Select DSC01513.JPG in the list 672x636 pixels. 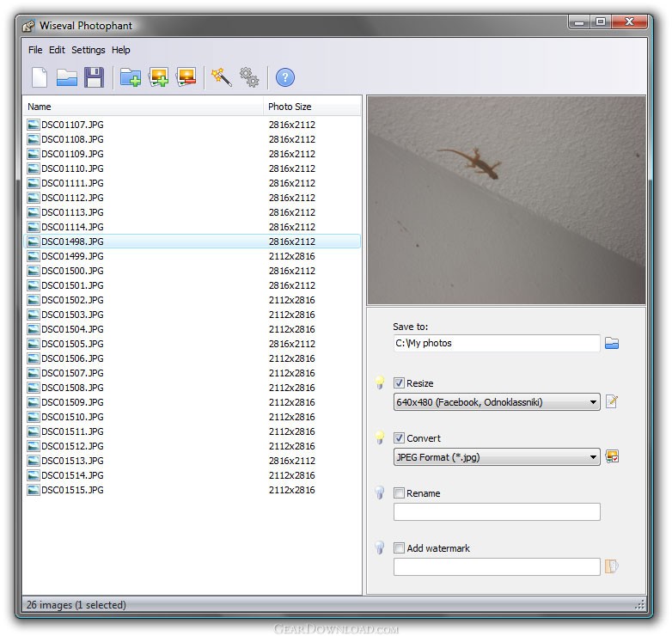(192, 461)
